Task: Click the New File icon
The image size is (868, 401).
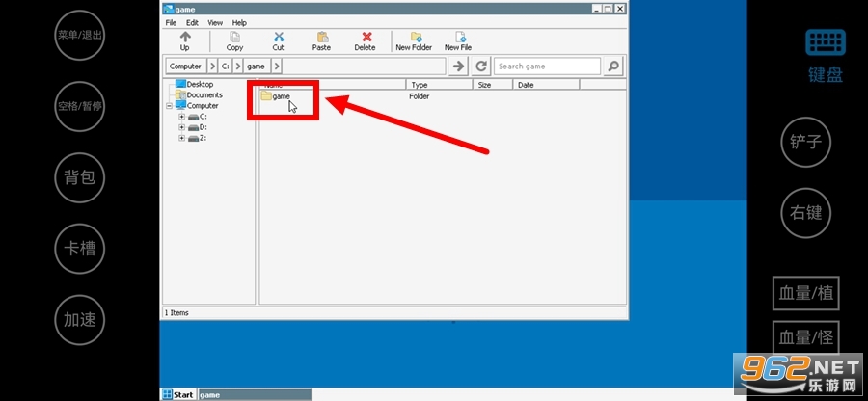Action: [x=460, y=37]
